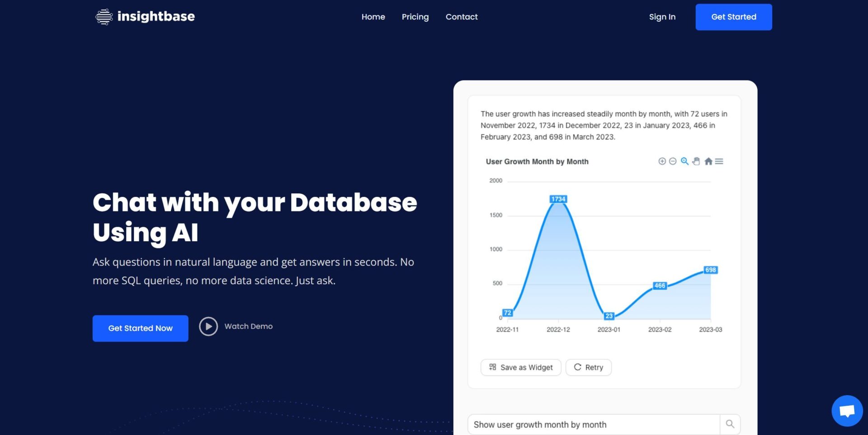868x435 pixels.
Task: Reset chart zoom with home icon
Action: point(708,161)
